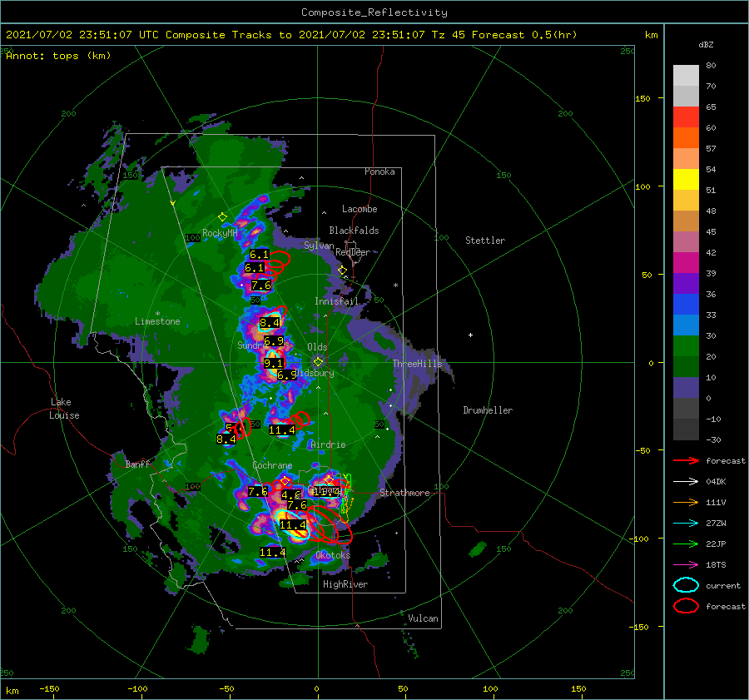Click the 9.1 storm top label

click(273, 363)
